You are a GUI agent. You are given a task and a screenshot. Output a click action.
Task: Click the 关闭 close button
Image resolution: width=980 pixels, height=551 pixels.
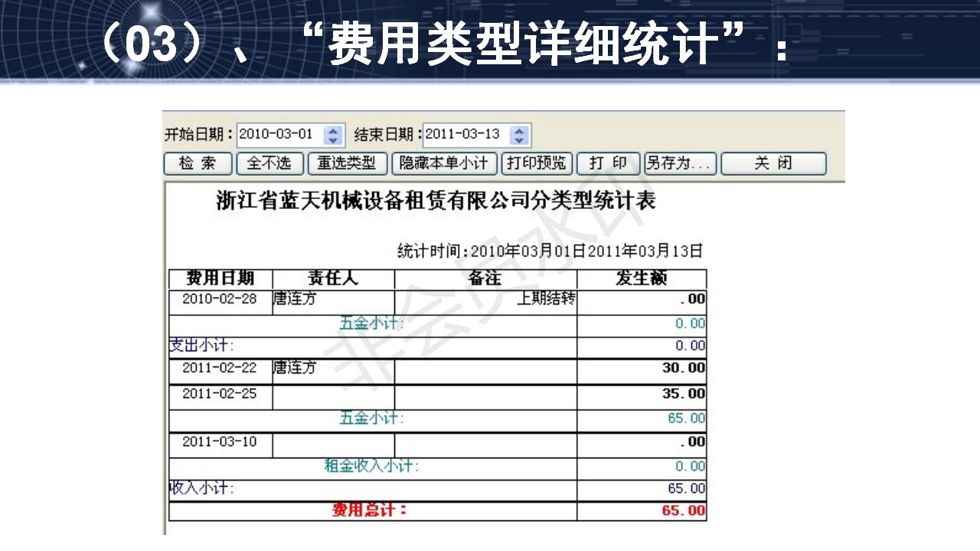click(x=775, y=163)
